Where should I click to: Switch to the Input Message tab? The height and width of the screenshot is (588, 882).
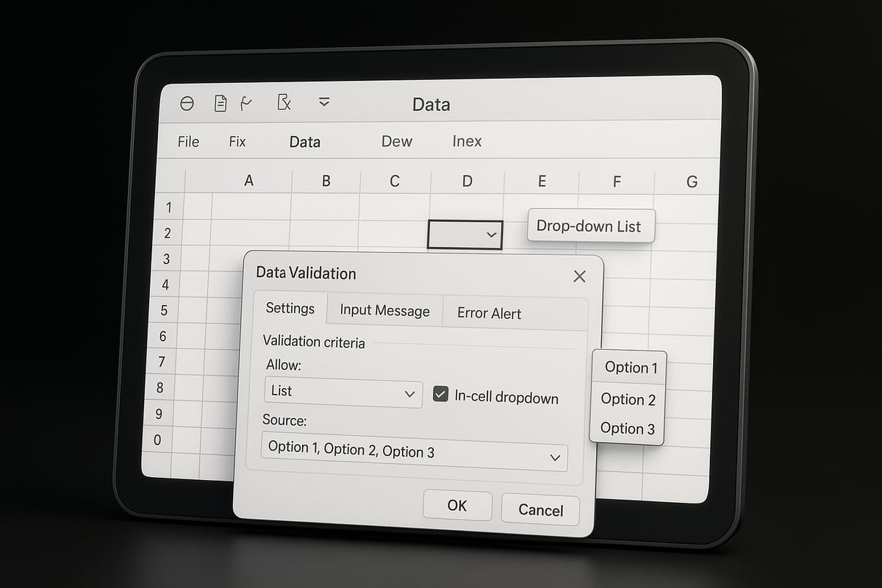pyautogui.click(x=384, y=311)
